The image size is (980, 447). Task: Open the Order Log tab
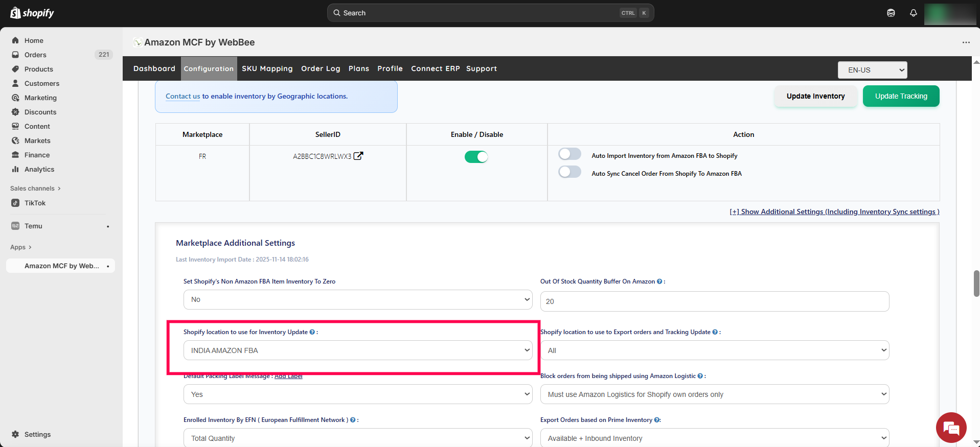tap(321, 68)
